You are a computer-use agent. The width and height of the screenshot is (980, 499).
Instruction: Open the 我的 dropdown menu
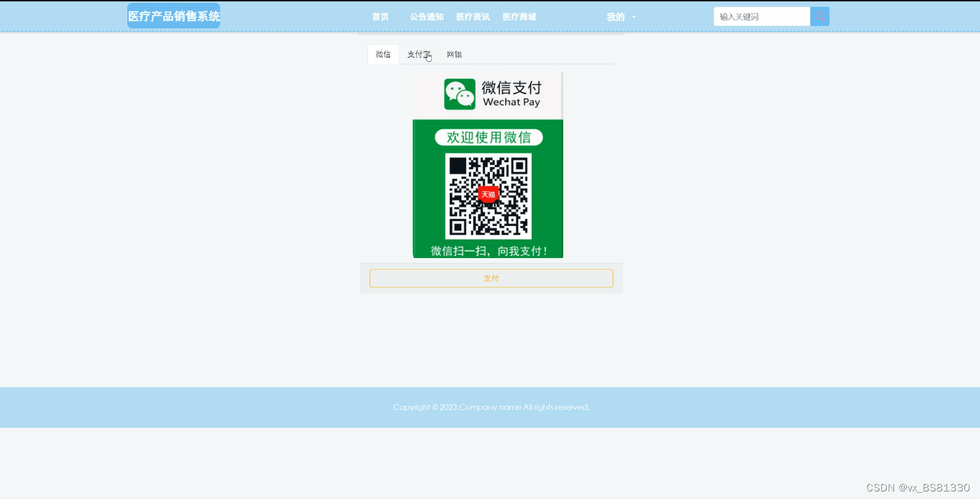[x=621, y=17]
